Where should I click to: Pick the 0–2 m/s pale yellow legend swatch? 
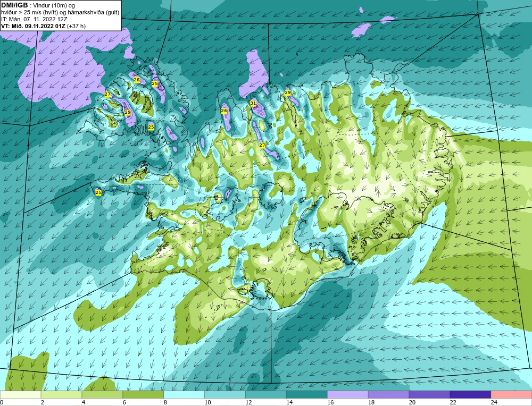(x=21, y=394)
